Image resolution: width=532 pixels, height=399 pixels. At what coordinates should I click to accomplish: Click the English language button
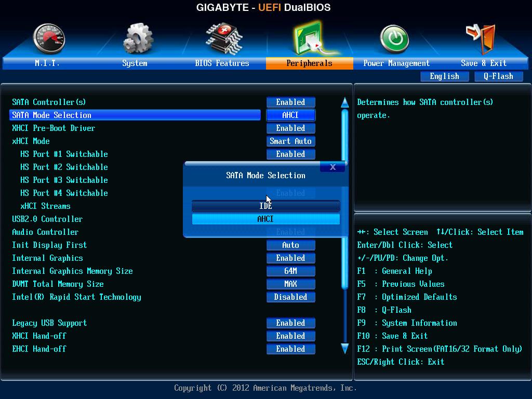(445, 76)
